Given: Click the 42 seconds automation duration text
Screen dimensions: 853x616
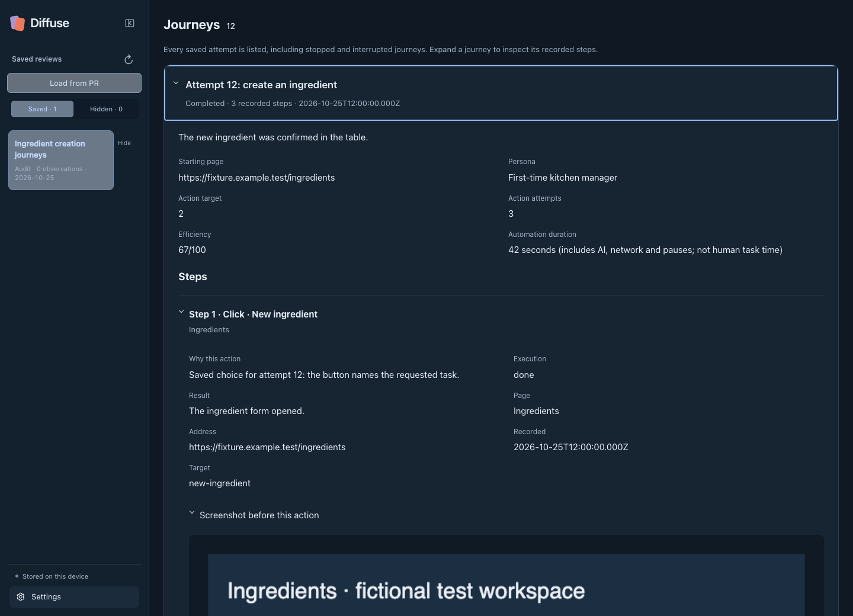Looking at the screenshot, I should coord(645,250).
